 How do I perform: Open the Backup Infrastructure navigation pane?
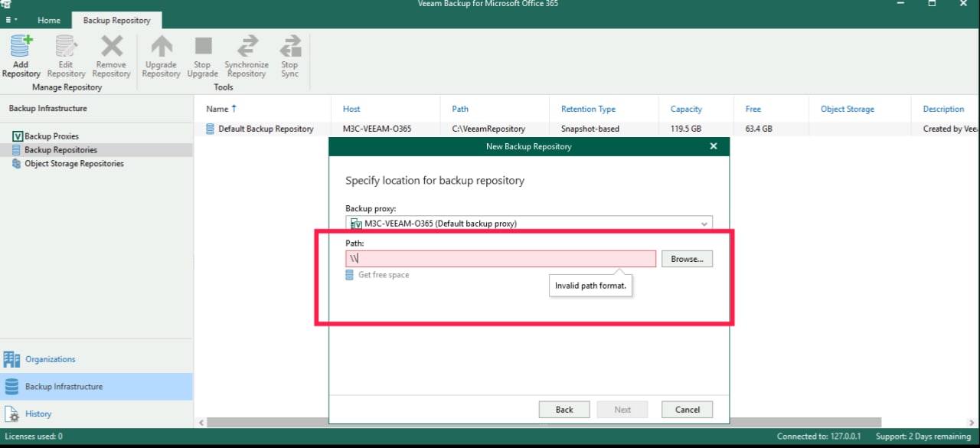(96, 387)
